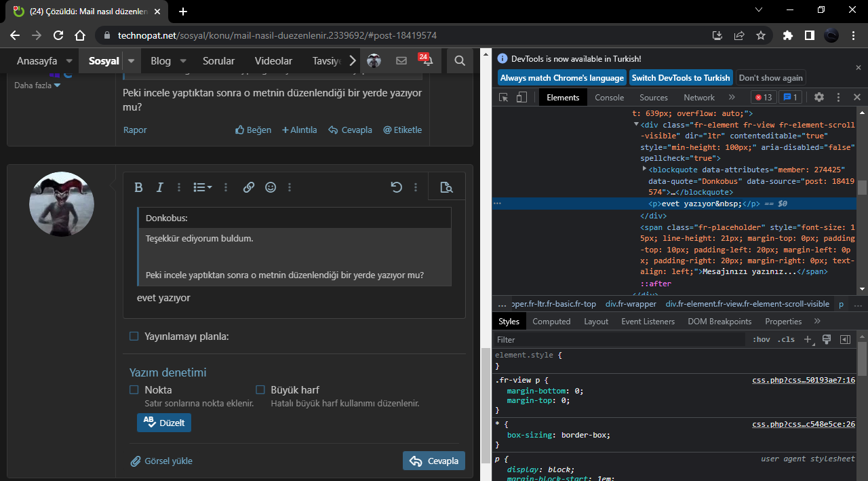Enable the Yayınlamayı planla checkbox

(134, 336)
